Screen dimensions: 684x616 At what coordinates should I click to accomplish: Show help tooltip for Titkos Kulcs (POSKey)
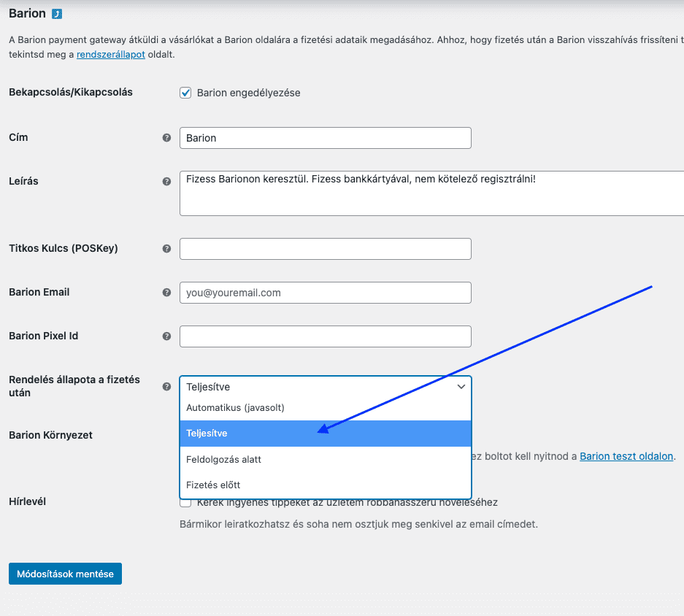pyautogui.click(x=166, y=249)
